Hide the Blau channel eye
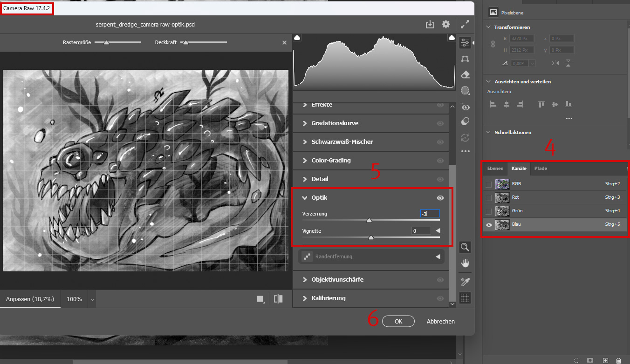This screenshot has width=630, height=364. [x=488, y=225]
